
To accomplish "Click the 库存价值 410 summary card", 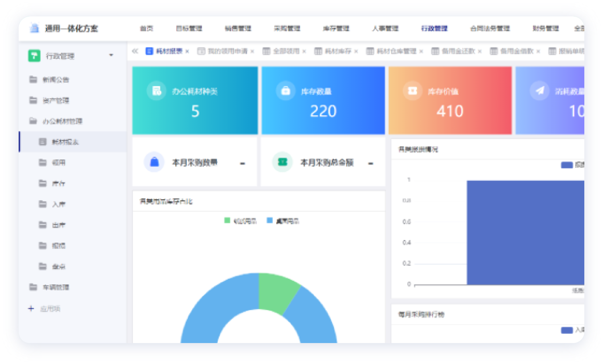I will 450,100.
